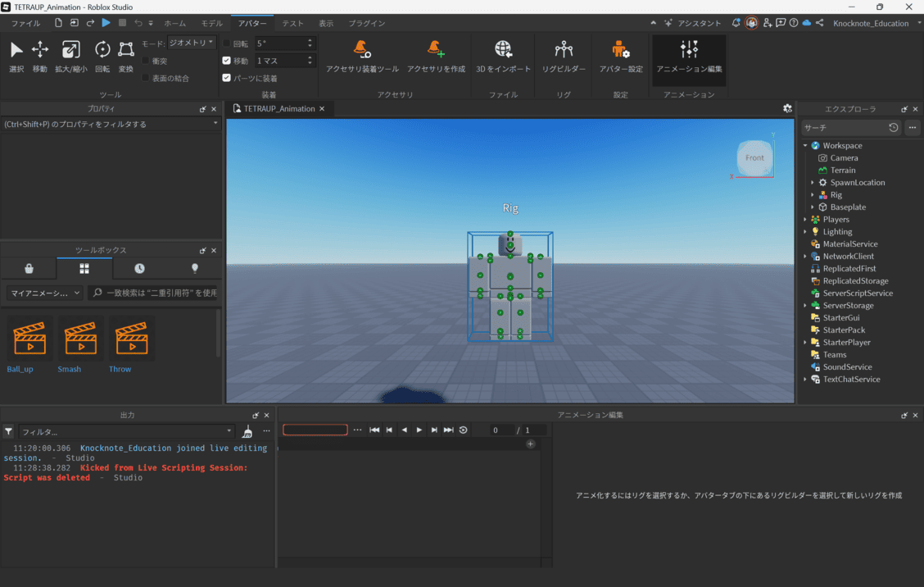This screenshot has width=924, height=587.
Task: Open notifications bell icon
Action: 736,23
